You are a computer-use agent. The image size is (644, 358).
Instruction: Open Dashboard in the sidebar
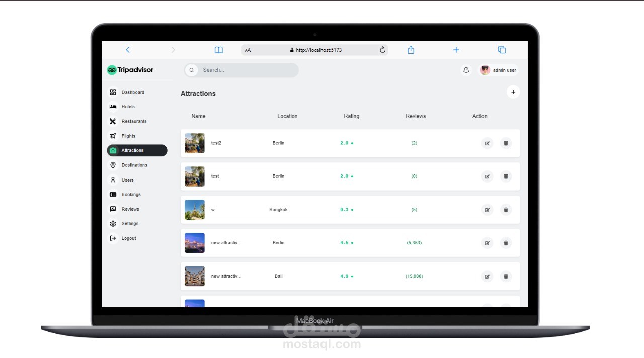click(137, 92)
